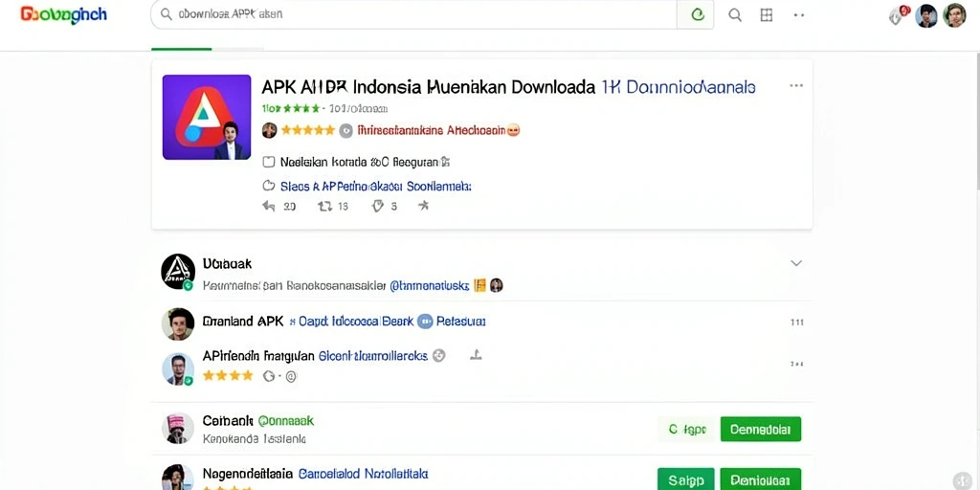
Task: Click the magnifier icon right of search bar
Action: click(x=735, y=15)
